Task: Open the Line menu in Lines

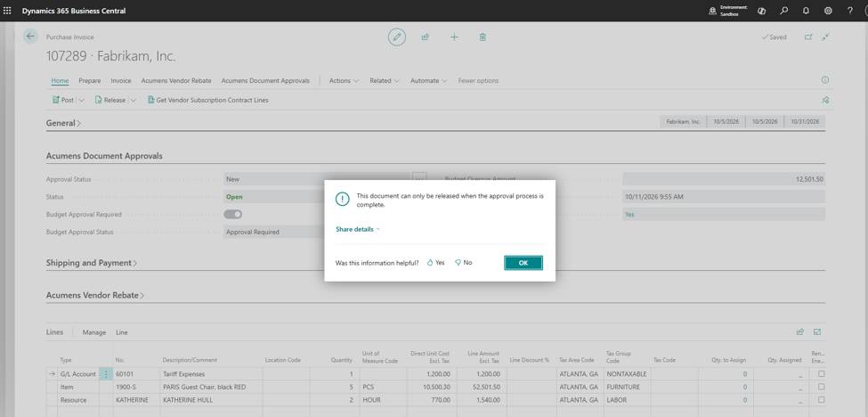Action: [122, 332]
